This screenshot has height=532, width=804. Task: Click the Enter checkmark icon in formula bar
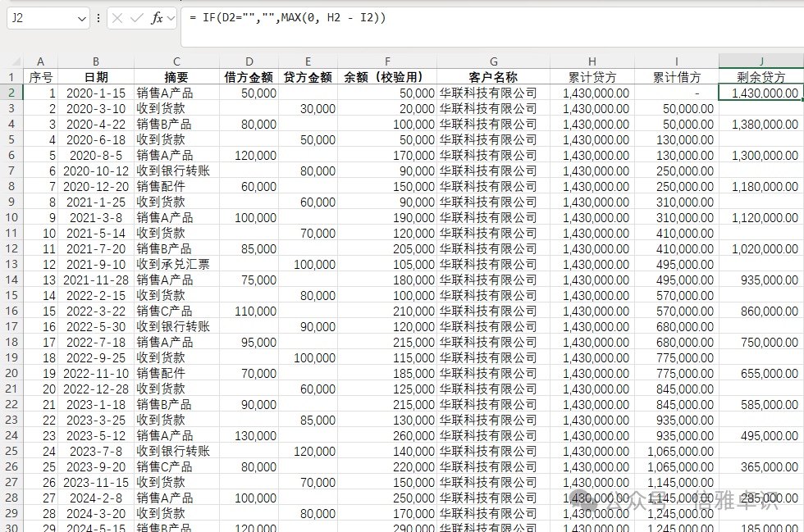click(136, 19)
